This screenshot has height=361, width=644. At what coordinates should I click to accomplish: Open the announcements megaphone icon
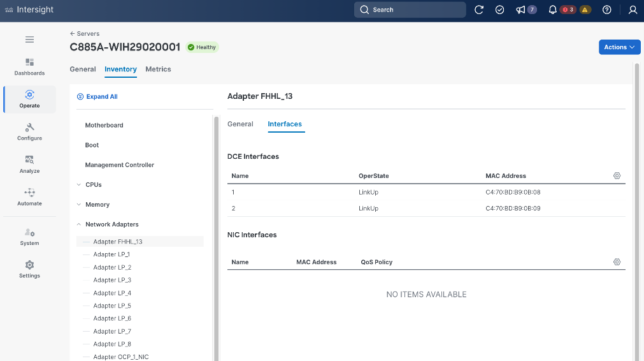click(x=520, y=10)
